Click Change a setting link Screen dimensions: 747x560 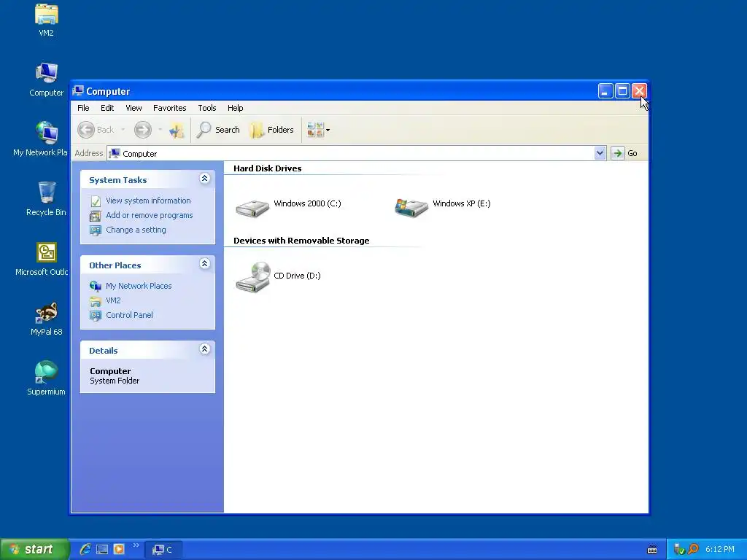pos(136,230)
